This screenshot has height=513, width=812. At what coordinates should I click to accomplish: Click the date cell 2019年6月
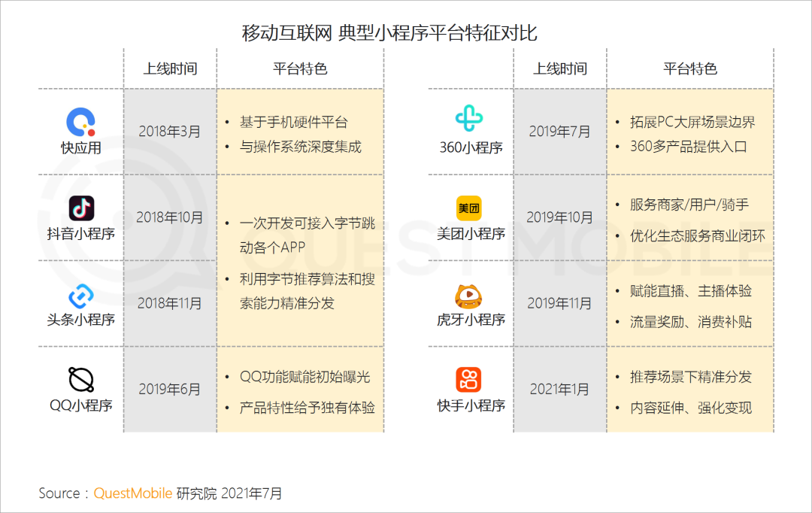[x=170, y=389]
